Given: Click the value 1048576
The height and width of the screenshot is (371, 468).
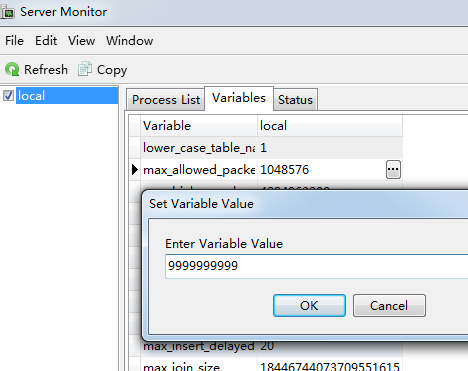Looking at the screenshot, I should [x=284, y=170].
